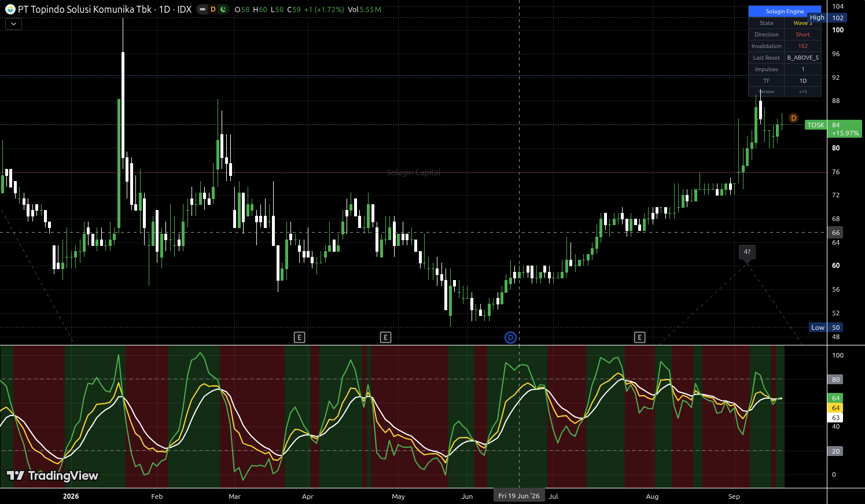
Task: Click the "B_ABOVE_5" value
Action: click(x=803, y=58)
